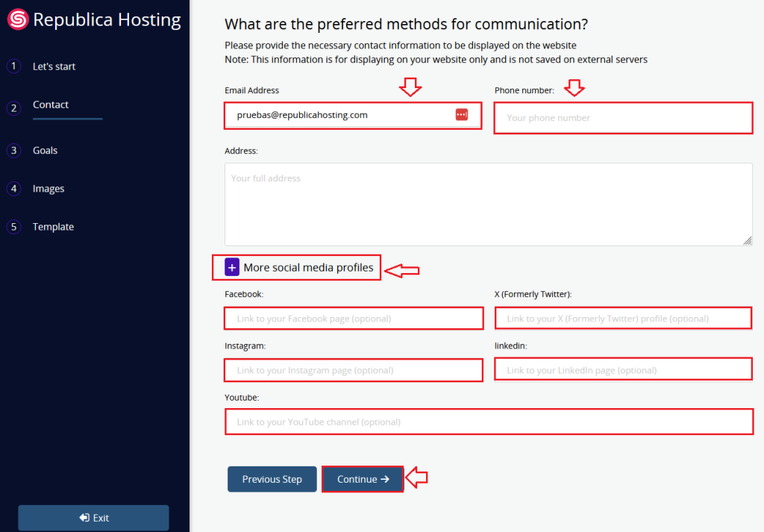Click step 4 circle number icon
Screen dimensions: 764x532
pos(13,189)
